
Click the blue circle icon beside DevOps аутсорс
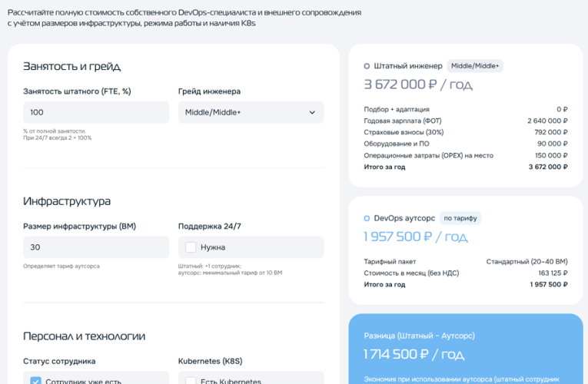pyautogui.click(x=367, y=218)
